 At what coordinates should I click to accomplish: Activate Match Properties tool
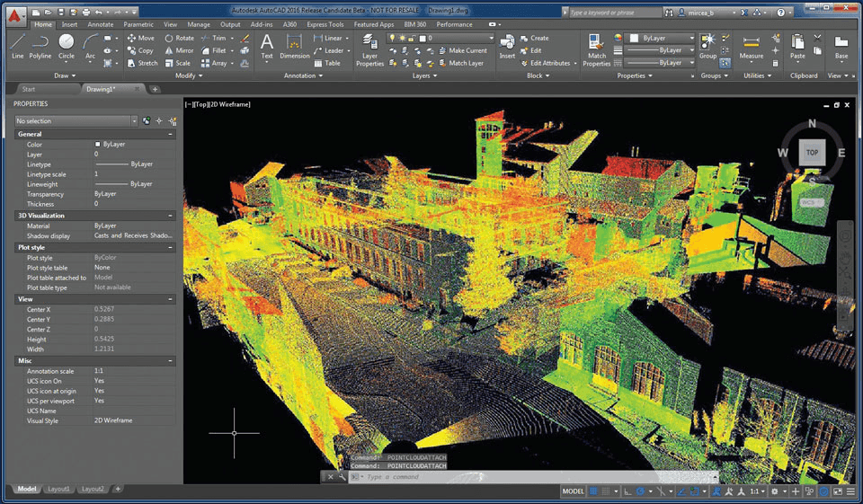(x=597, y=49)
